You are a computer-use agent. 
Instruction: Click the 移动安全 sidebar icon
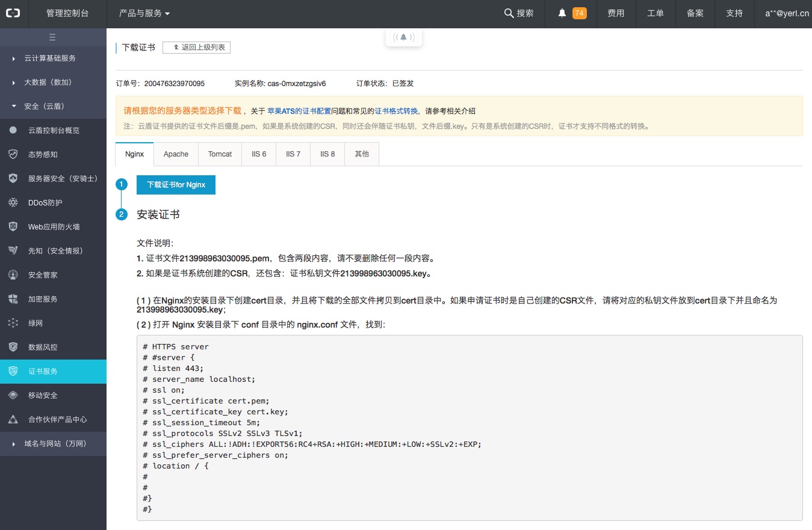[x=13, y=395]
